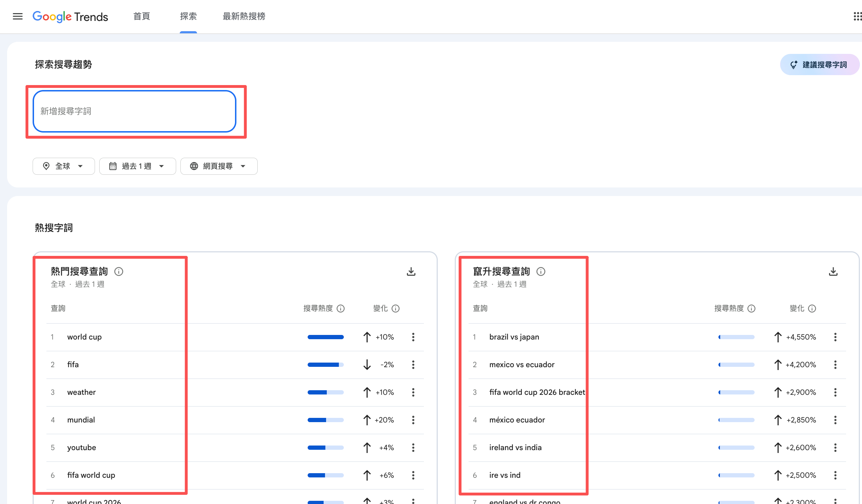The width and height of the screenshot is (862, 504).
Task: Click the world cup query
Action: click(84, 337)
